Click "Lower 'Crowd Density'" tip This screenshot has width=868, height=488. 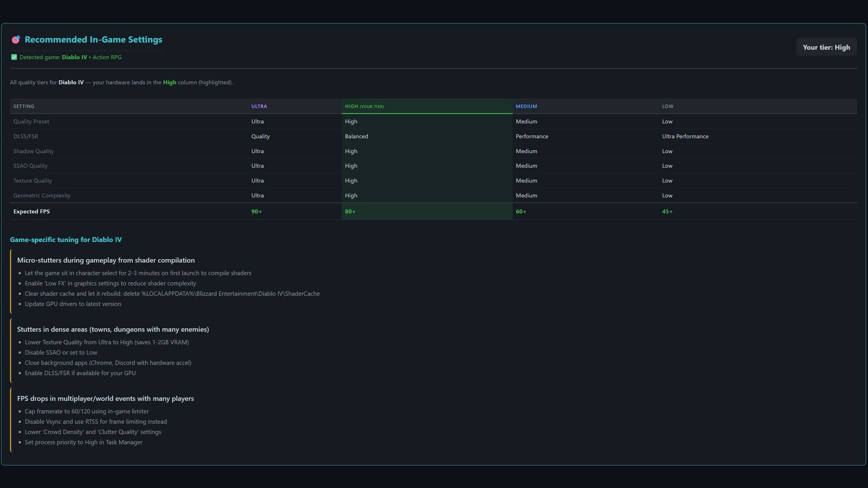93,432
